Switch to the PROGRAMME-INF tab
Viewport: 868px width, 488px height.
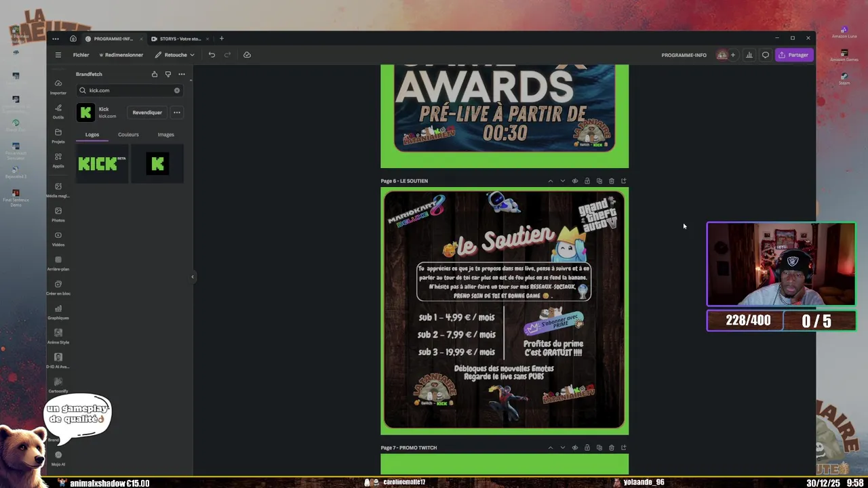(113, 39)
